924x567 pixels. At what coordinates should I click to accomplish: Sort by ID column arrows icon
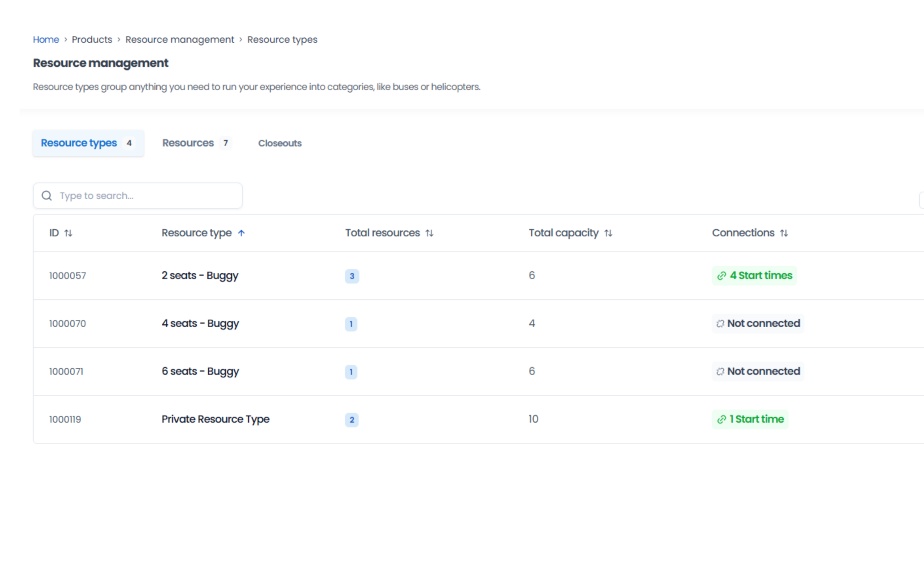click(x=68, y=233)
